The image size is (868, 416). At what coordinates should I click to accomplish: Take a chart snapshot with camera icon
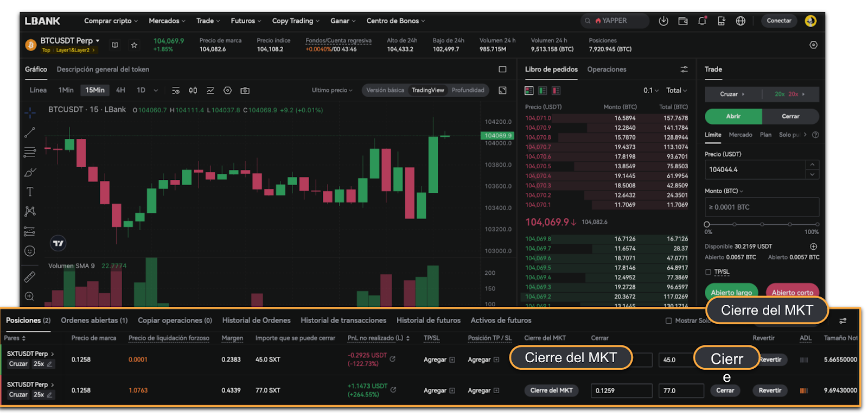pos(245,90)
